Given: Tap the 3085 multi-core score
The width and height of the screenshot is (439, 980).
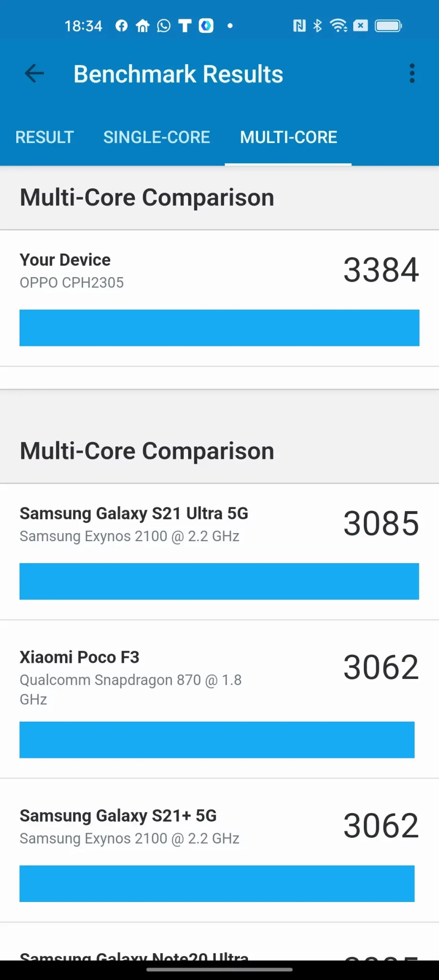Looking at the screenshot, I should point(381,523).
